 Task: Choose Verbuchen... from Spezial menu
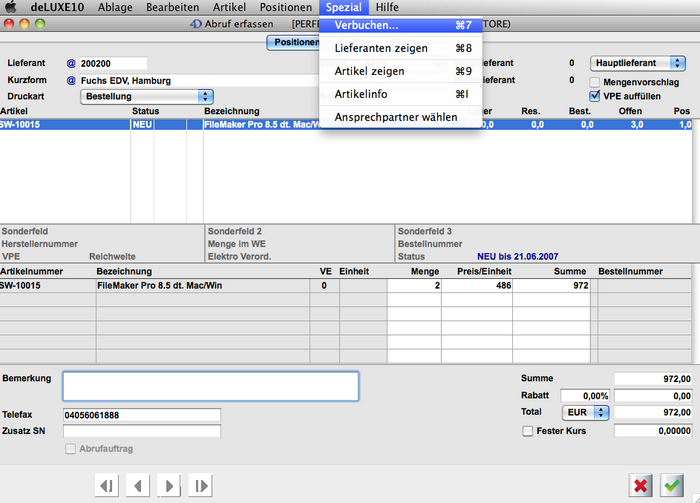366,25
